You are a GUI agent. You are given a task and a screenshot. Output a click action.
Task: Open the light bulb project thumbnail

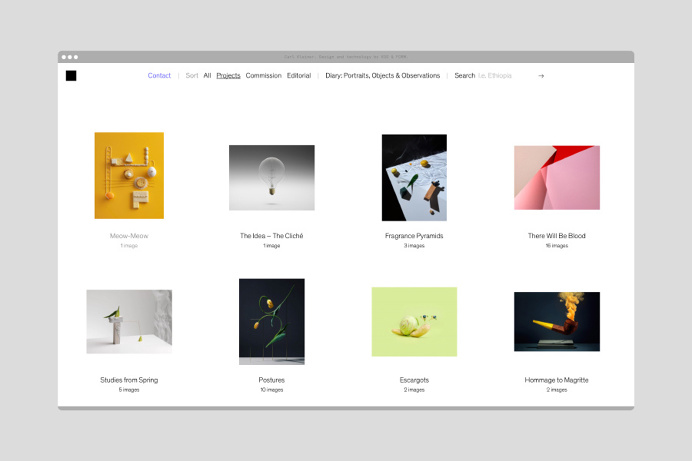tap(271, 178)
